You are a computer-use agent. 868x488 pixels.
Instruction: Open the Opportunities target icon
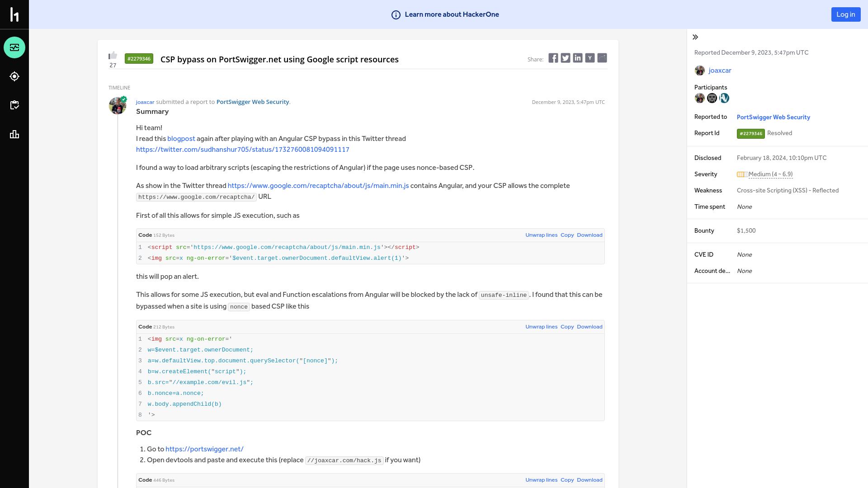pos(14,76)
